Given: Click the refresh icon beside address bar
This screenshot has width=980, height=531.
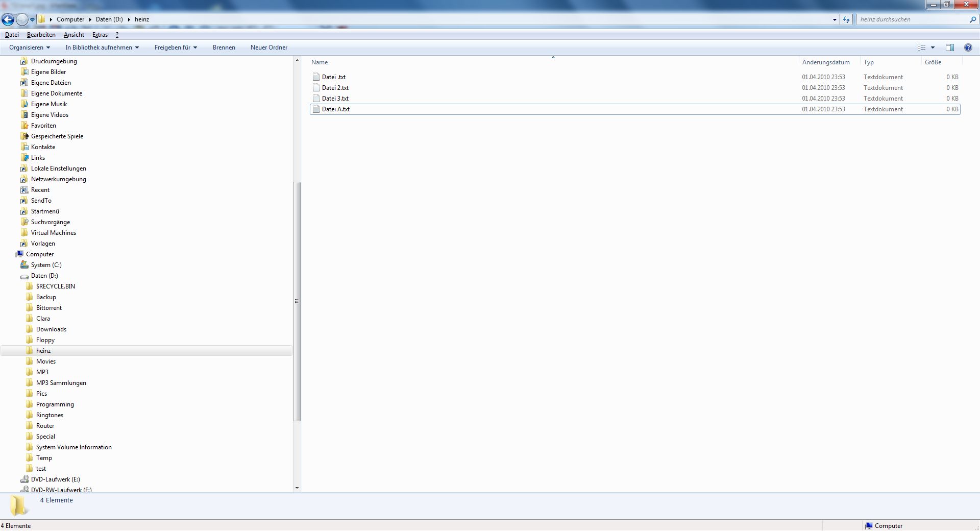Looking at the screenshot, I should (846, 19).
